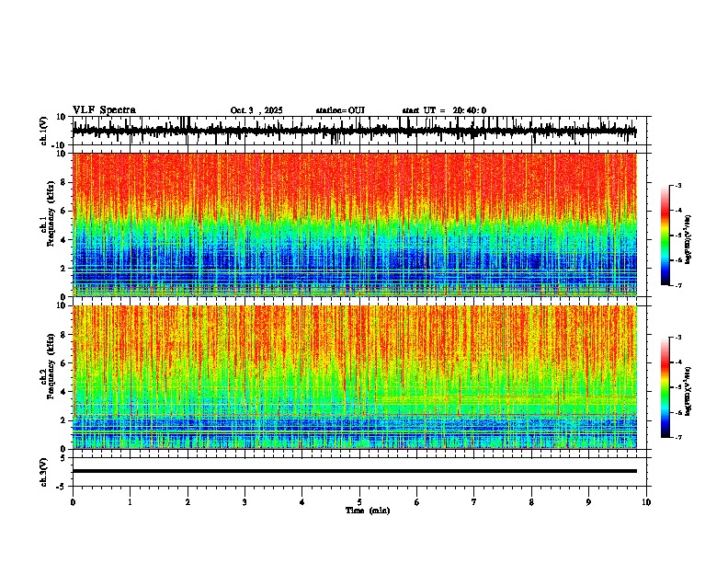Click time axis tick label "0"
Image resolution: width=728 pixels, height=563 pixels.
click(x=73, y=502)
